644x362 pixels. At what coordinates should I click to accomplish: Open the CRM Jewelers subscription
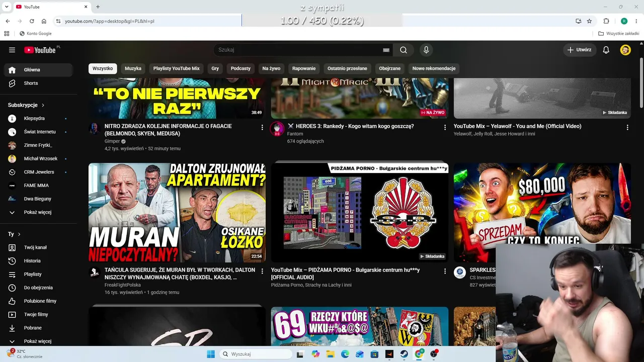pyautogui.click(x=38, y=172)
